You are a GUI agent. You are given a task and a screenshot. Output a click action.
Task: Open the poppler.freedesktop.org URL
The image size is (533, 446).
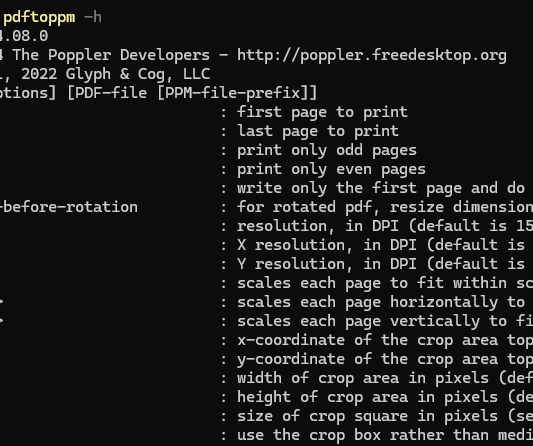(x=372, y=55)
